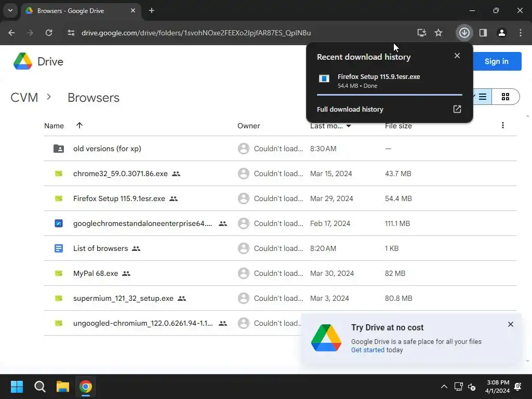The height and width of the screenshot is (399, 532).
Task: Switch to list layout view
Action: tap(483, 97)
